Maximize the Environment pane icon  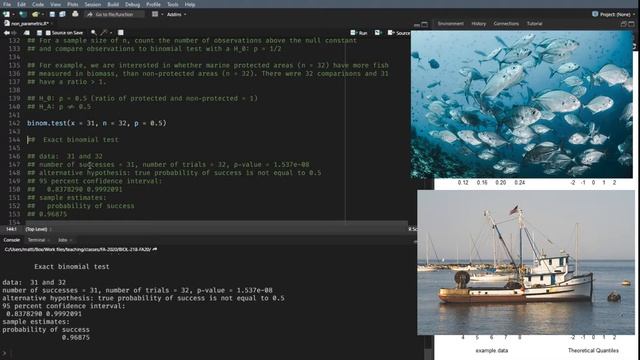pos(632,24)
